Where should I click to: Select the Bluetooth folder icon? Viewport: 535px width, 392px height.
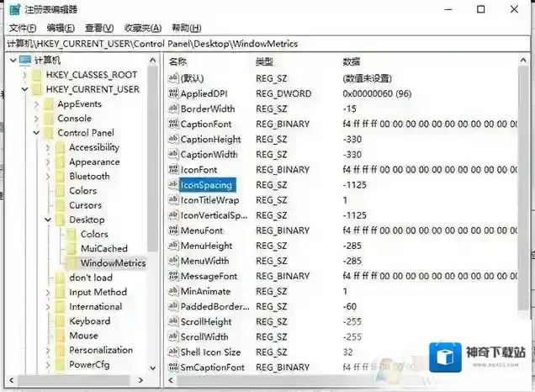click(x=61, y=176)
